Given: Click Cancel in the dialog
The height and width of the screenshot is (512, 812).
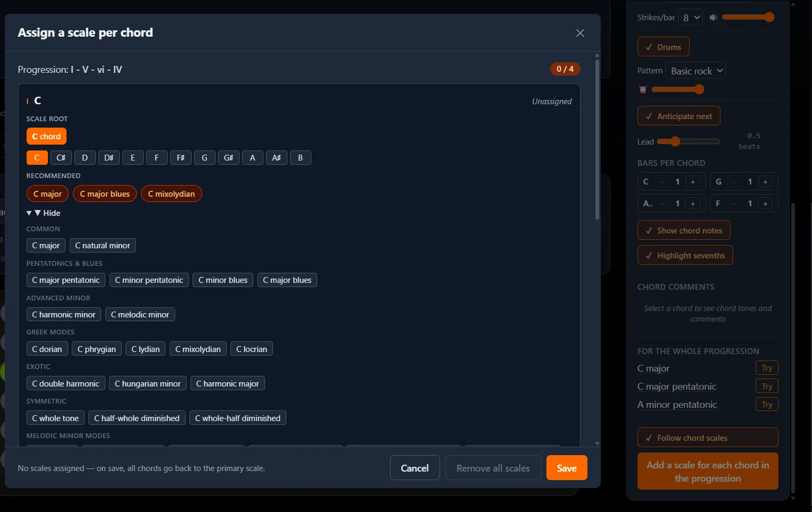Looking at the screenshot, I should point(415,468).
